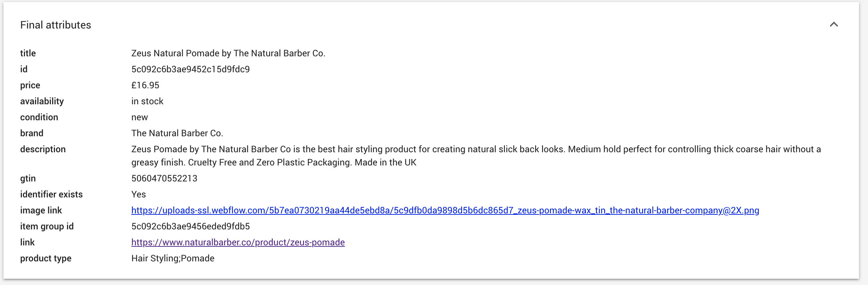Viewport: 868px width, 285px height.
Task: Click the condition value new
Action: 140,117
